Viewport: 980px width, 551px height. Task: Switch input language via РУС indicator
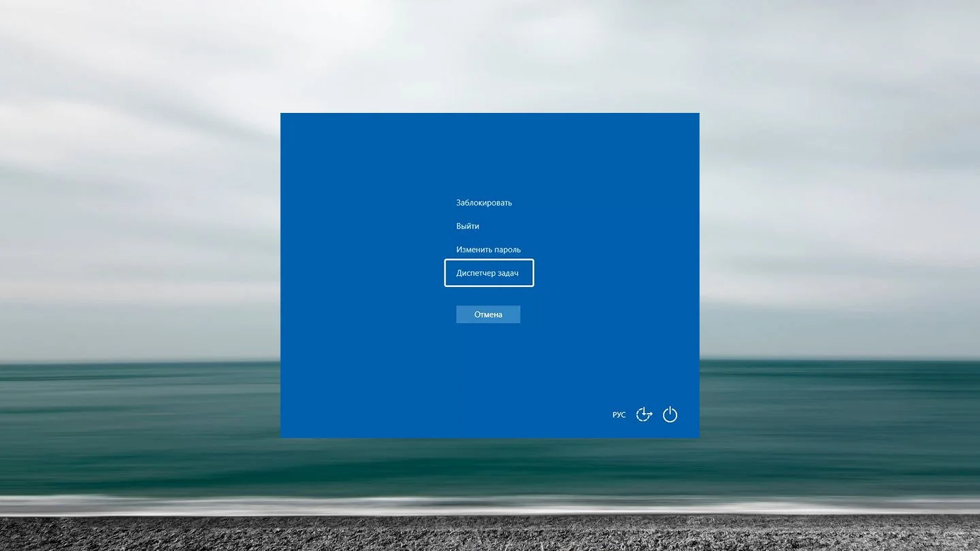coord(619,415)
